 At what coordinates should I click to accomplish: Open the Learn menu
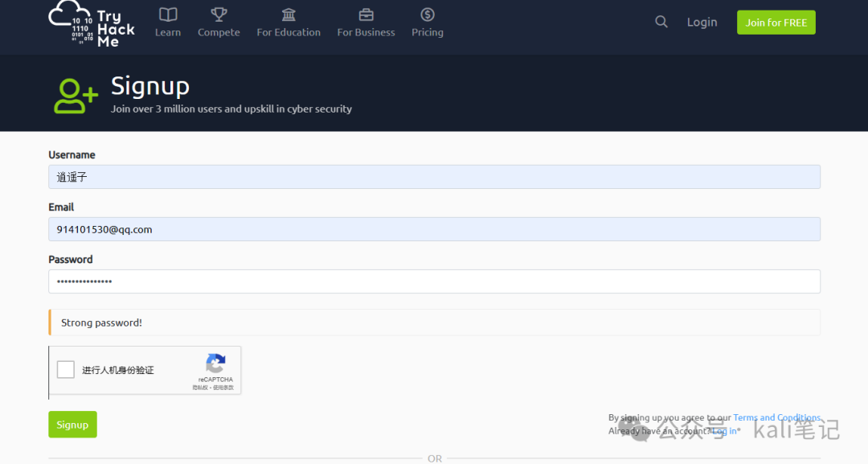168,23
